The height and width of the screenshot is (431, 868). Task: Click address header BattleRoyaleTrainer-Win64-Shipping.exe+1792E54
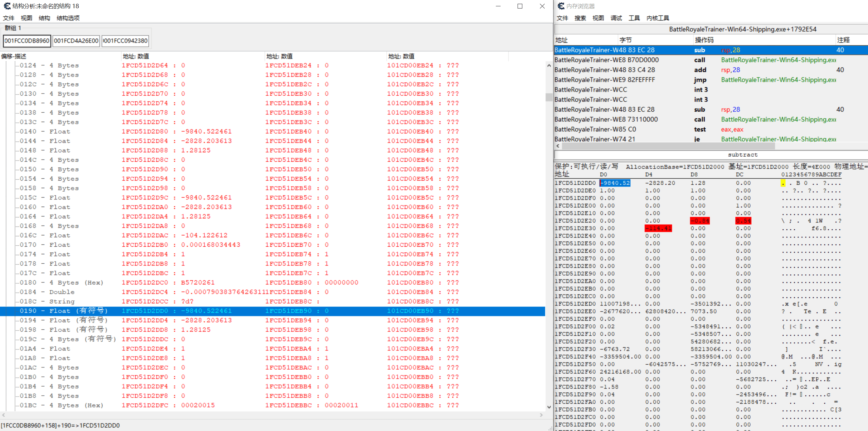coord(743,29)
